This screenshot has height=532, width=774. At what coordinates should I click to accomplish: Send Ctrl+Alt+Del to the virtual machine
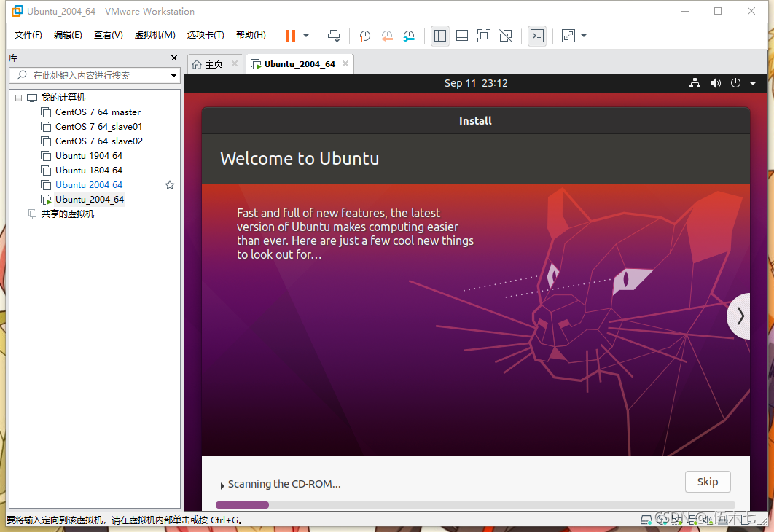click(334, 36)
